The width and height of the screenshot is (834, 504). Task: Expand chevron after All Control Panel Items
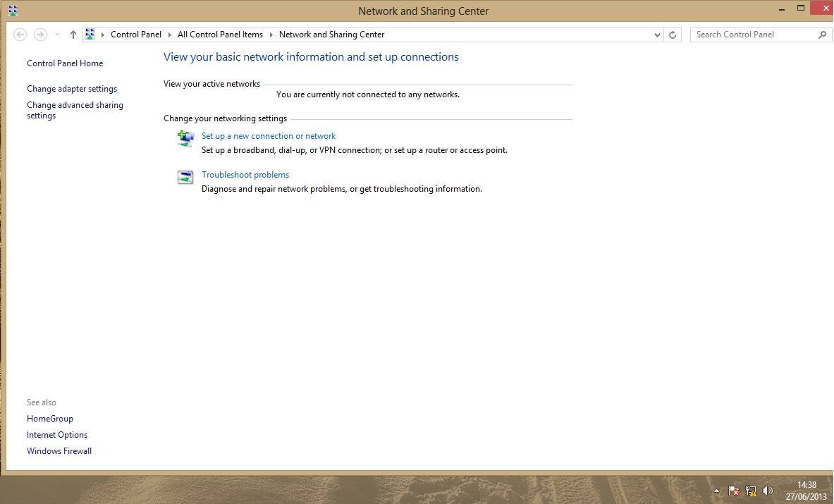(x=271, y=35)
